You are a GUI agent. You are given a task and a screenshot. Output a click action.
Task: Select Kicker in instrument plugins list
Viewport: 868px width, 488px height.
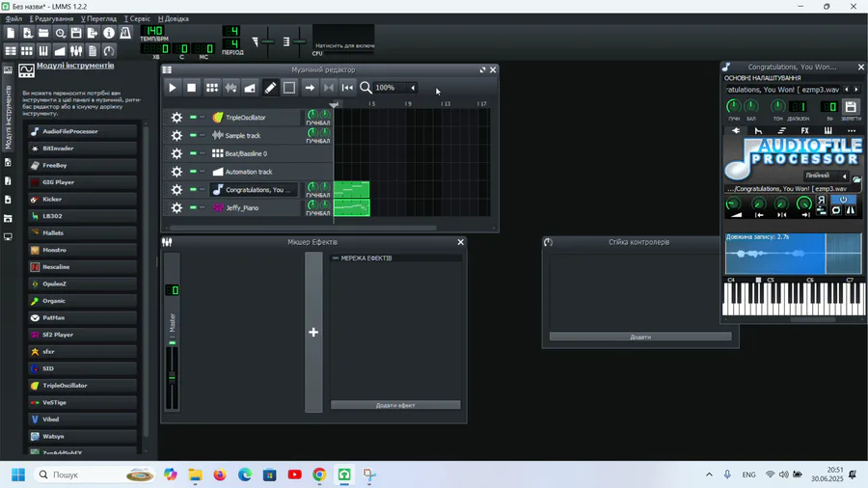pos(83,200)
